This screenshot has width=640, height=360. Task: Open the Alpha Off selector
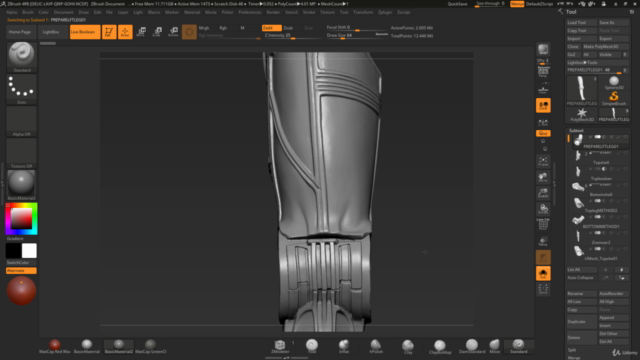pyautogui.click(x=22, y=121)
